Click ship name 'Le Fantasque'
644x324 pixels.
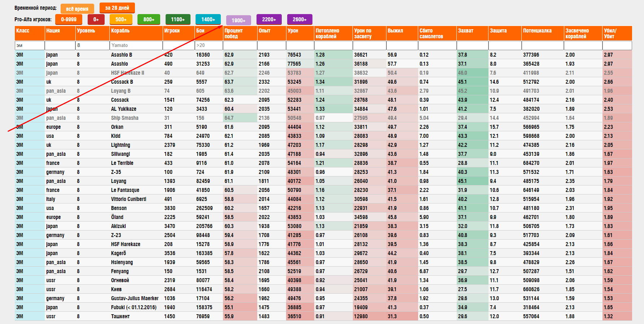pyautogui.click(x=125, y=190)
